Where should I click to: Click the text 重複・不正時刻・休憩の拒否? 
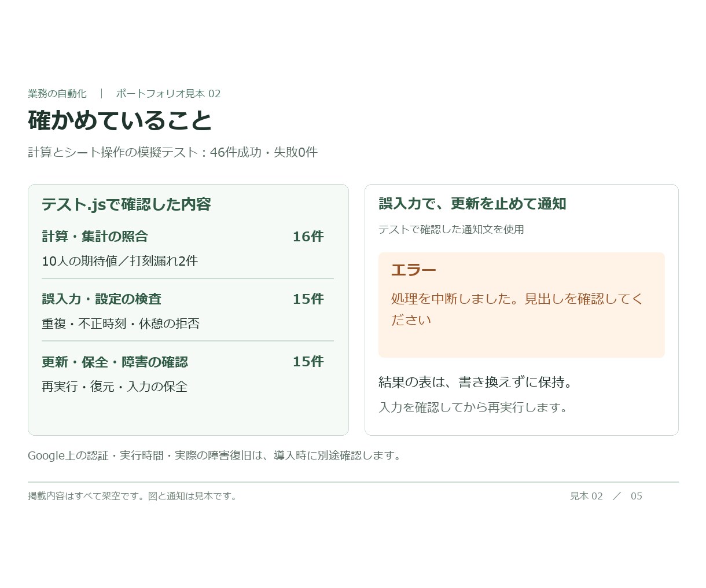point(120,324)
